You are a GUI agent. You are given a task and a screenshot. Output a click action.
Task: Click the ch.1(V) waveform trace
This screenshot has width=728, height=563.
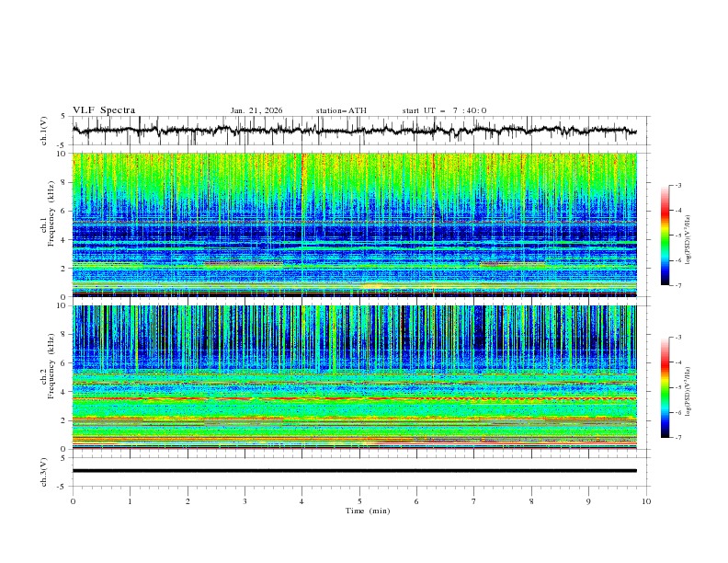(x=354, y=131)
